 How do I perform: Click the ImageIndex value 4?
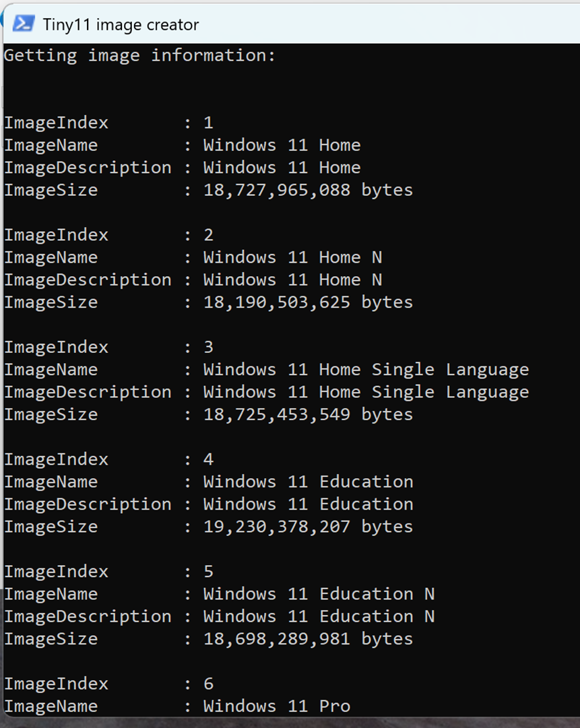click(208, 459)
